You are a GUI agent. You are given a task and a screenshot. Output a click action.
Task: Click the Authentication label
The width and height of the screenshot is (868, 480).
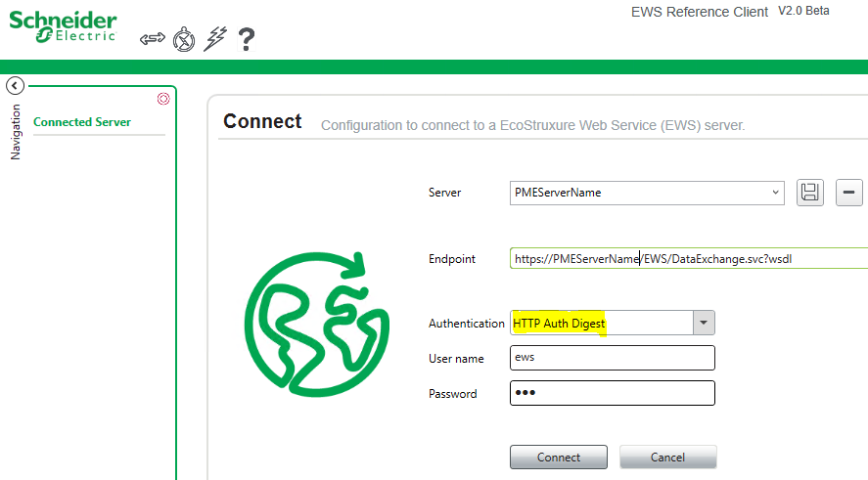pos(466,324)
